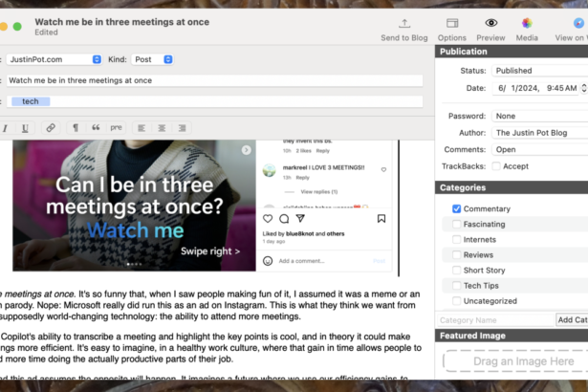Viewport: 588px width, 392px height.
Task: Enable the TrackBacks Accept checkbox
Action: [495, 165]
